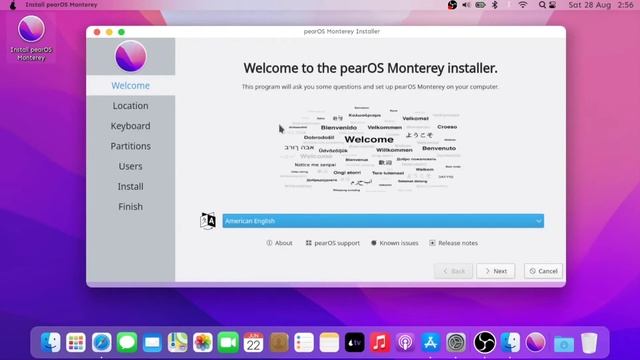This screenshot has width=640, height=360.
Task: Click the Install pearOS Monterey menu title
Action: [x=61, y=5]
